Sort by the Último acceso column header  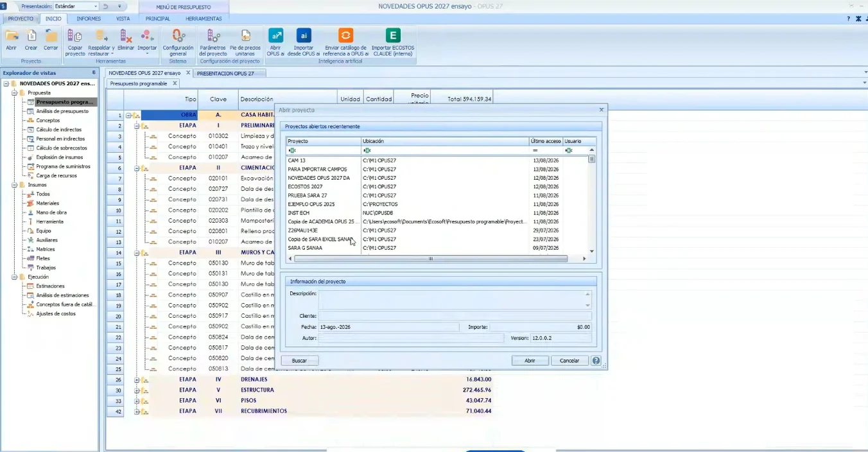point(546,141)
